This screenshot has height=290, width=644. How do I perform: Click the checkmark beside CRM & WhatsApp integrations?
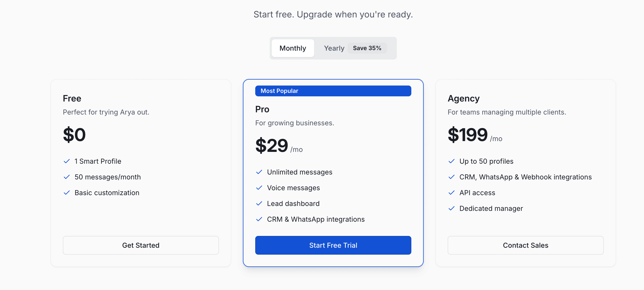pyautogui.click(x=259, y=219)
